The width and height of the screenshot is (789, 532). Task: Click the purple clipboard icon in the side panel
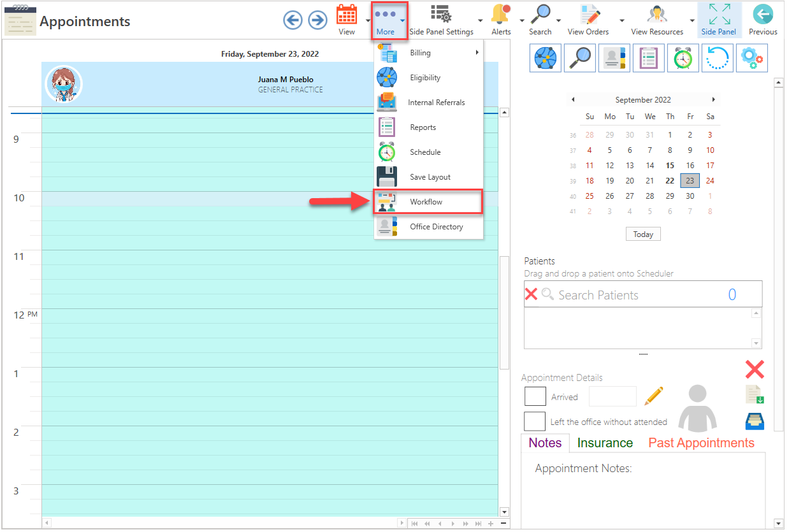[648, 58]
